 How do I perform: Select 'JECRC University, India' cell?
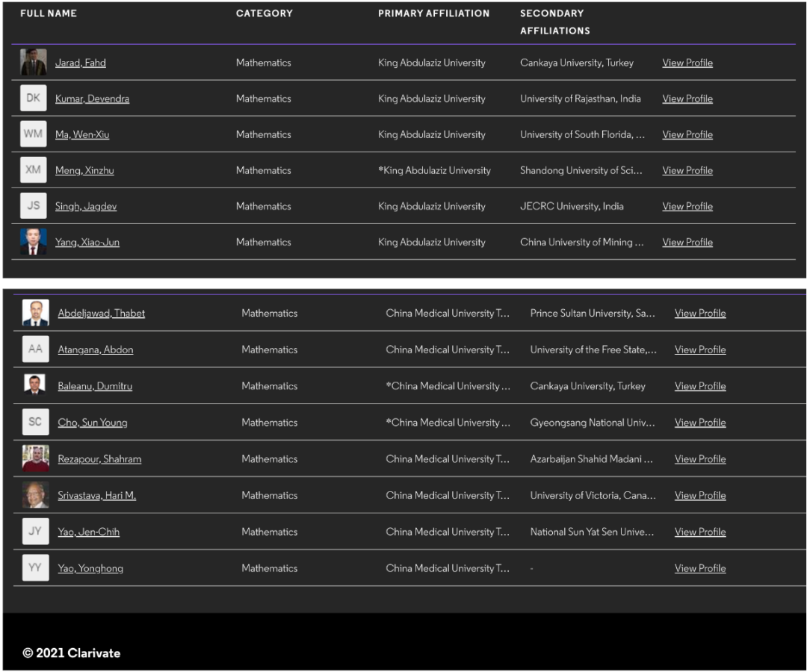coord(572,207)
